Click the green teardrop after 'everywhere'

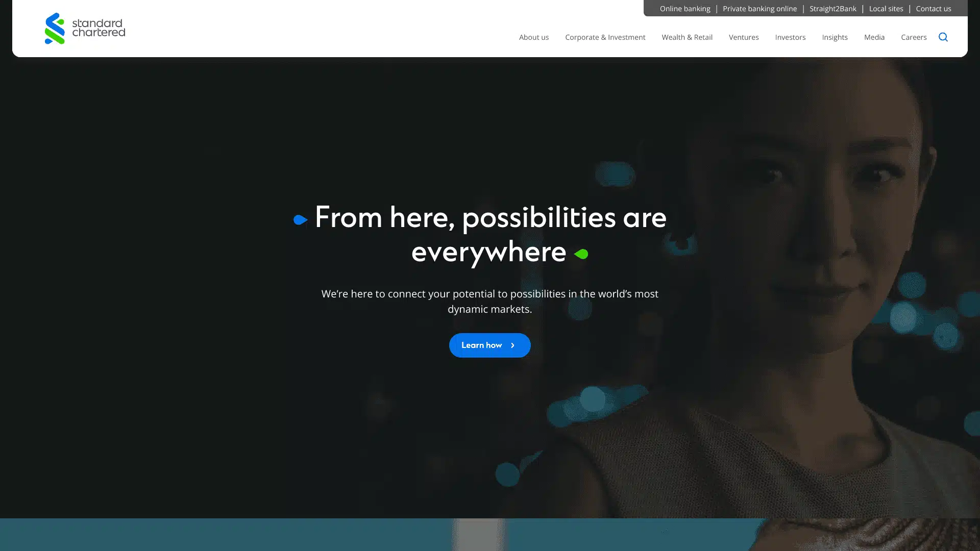tap(581, 254)
